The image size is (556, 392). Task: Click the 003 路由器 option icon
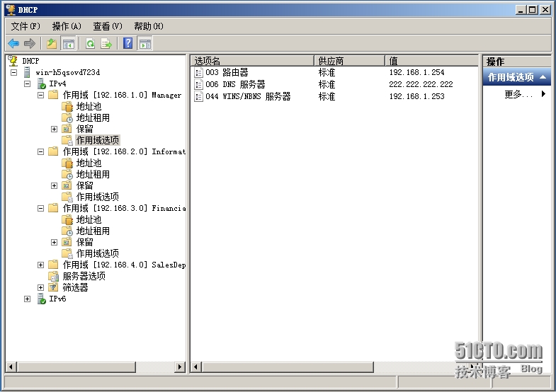tap(198, 73)
